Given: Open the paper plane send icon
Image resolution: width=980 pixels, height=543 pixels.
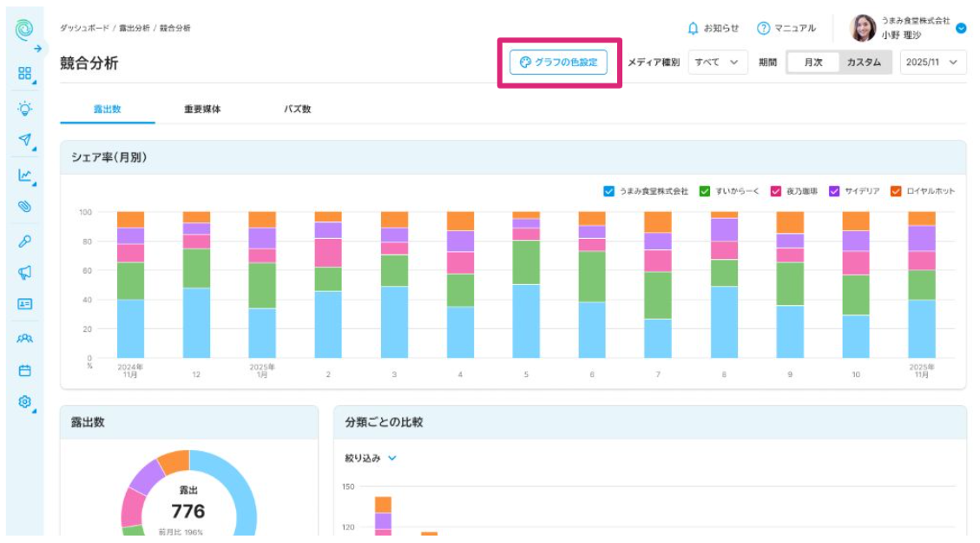Looking at the screenshot, I should coord(24,140).
